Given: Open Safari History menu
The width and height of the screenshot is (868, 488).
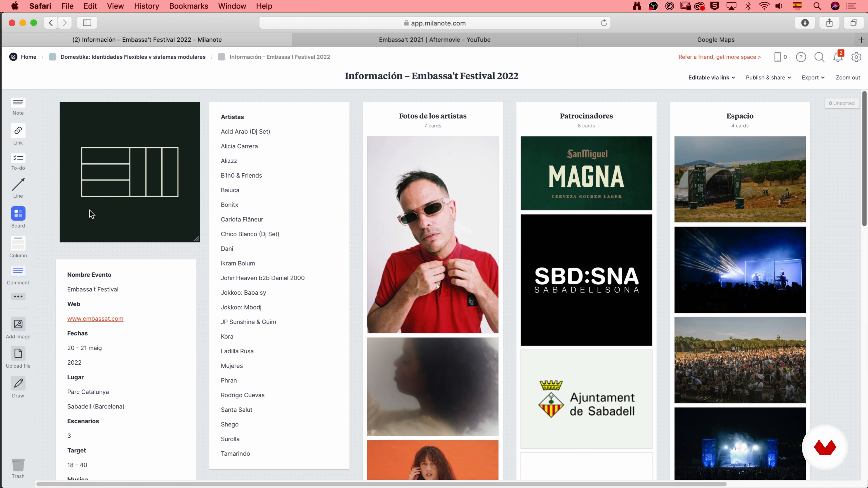Looking at the screenshot, I should point(146,6).
